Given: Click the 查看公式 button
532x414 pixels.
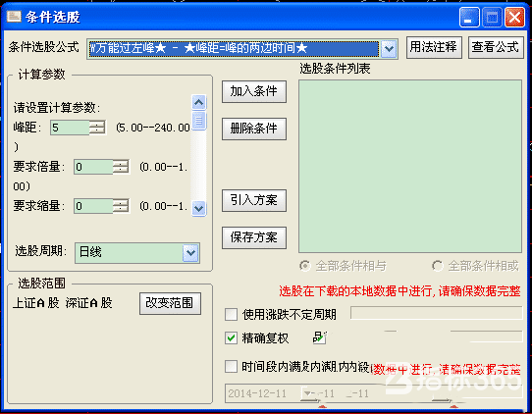Looking at the screenshot, I should click(x=496, y=47).
